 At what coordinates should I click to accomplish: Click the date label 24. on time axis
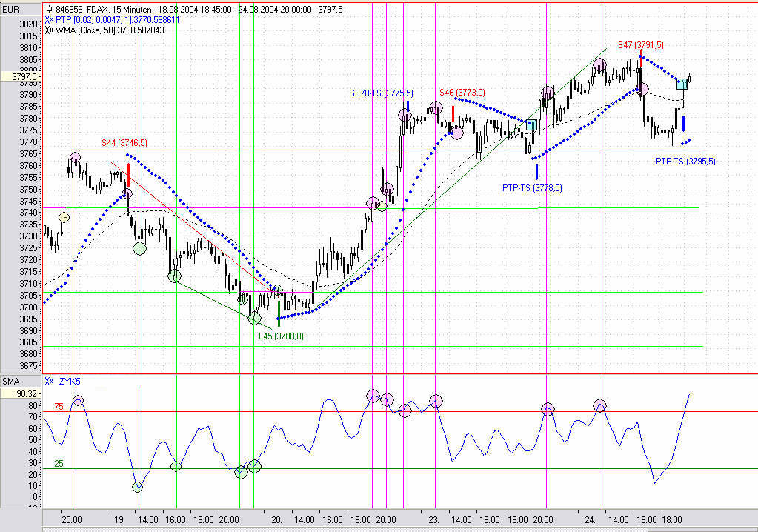[x=590, y=520]
